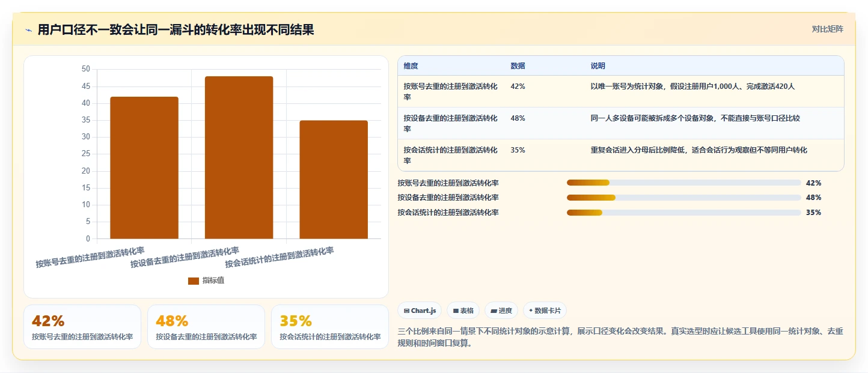Click the 数据 column header
This screenshot has height=373, width=868.
[518, 66]
